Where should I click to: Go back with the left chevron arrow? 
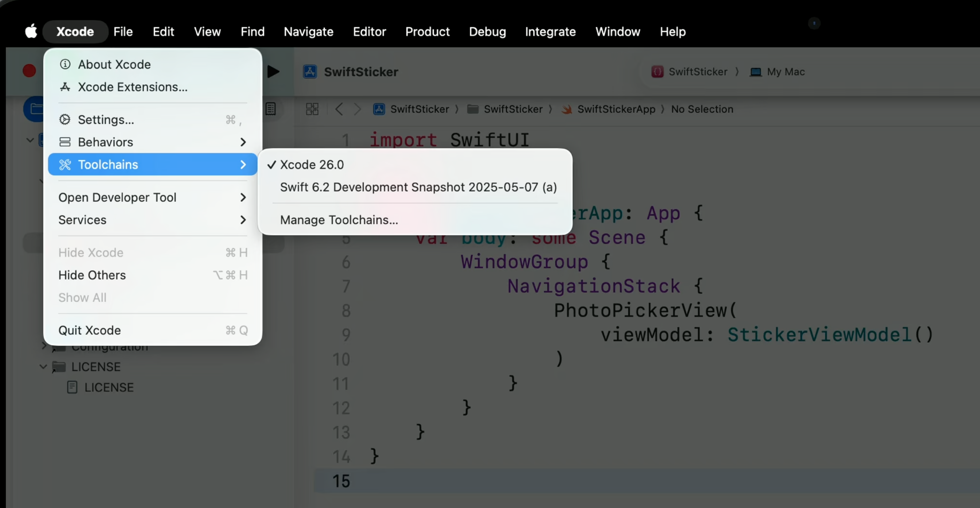339,109
